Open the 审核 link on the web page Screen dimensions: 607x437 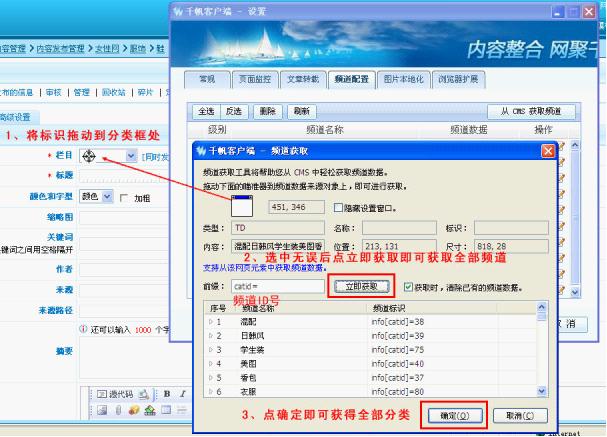(53, 92)
